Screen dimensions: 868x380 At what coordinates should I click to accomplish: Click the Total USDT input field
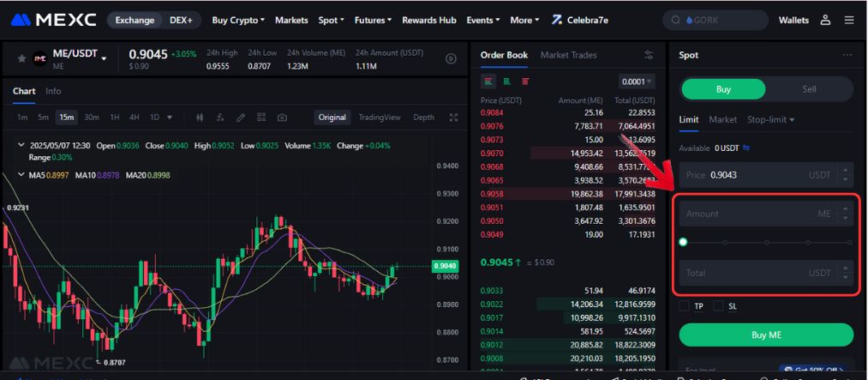click(766, 273)
